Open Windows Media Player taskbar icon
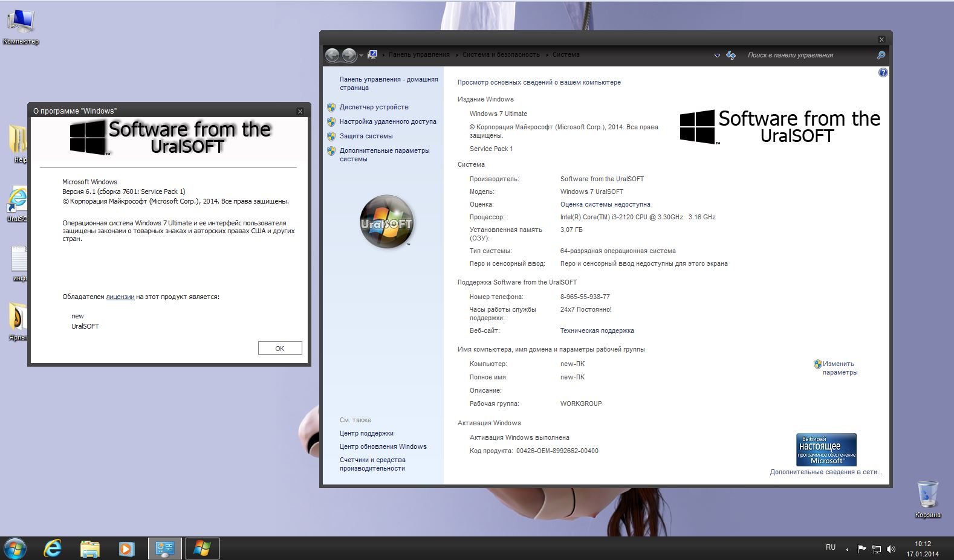Screen dimensions: 954x560 126,549
